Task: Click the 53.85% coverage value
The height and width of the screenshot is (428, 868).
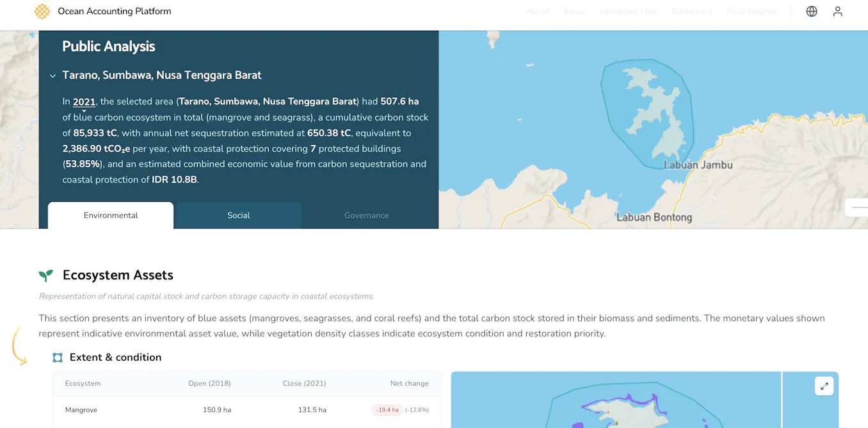Action: (83, 164)
